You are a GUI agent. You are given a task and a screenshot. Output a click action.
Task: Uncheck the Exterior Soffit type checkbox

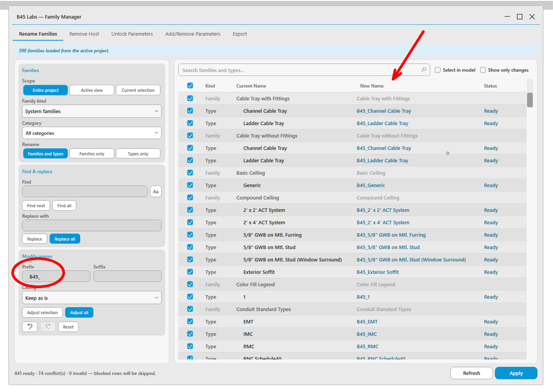point(190,272)
